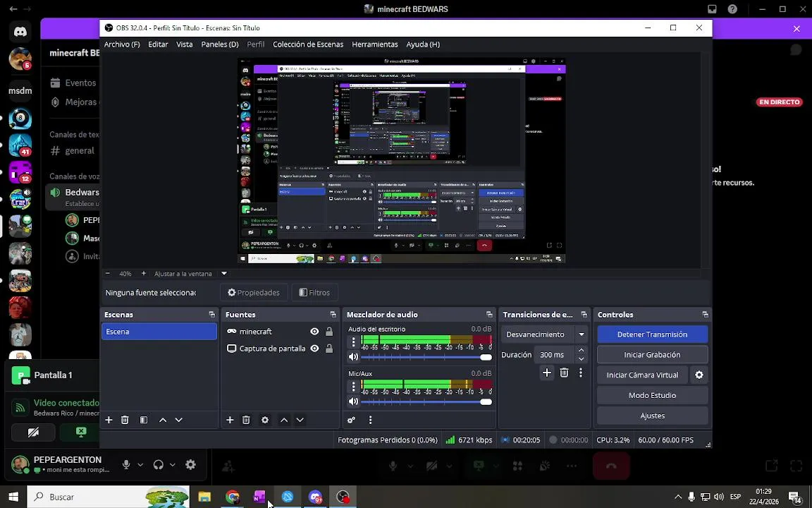Open Paneles menu

click(220, 44)
